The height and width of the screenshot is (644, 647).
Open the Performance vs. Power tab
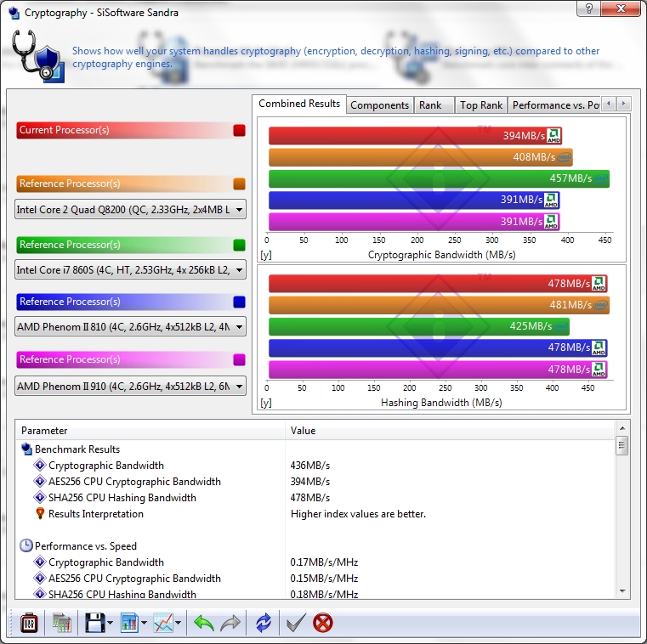[x=554, y=105]
